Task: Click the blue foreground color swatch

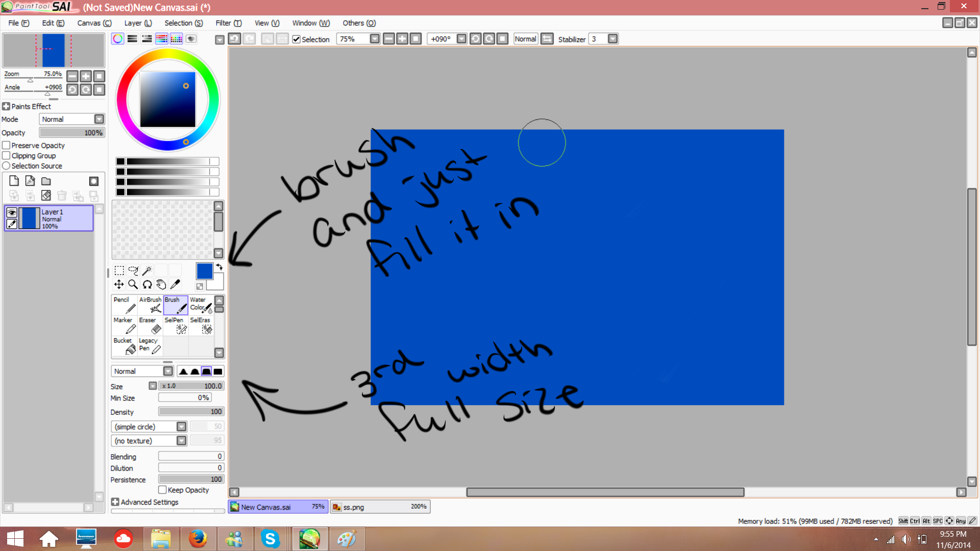Action: (x=204, y=271)
